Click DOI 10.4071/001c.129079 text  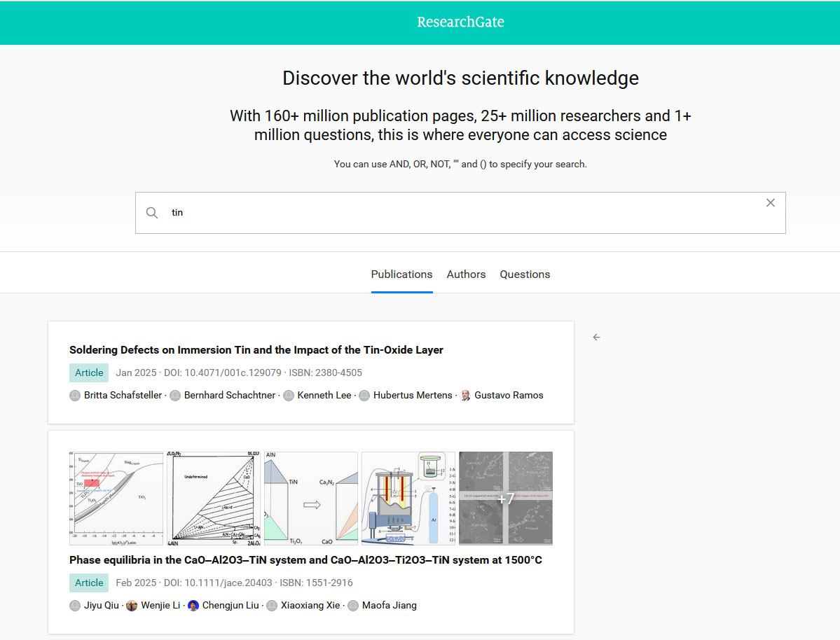(222, 373)
